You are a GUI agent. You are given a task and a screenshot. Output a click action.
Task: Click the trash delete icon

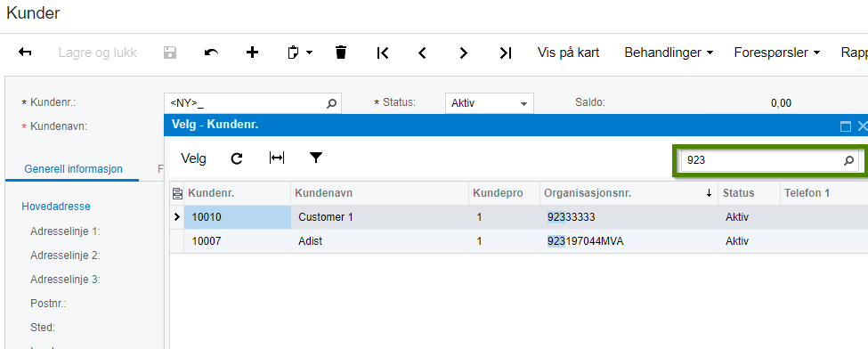(341, 53)
